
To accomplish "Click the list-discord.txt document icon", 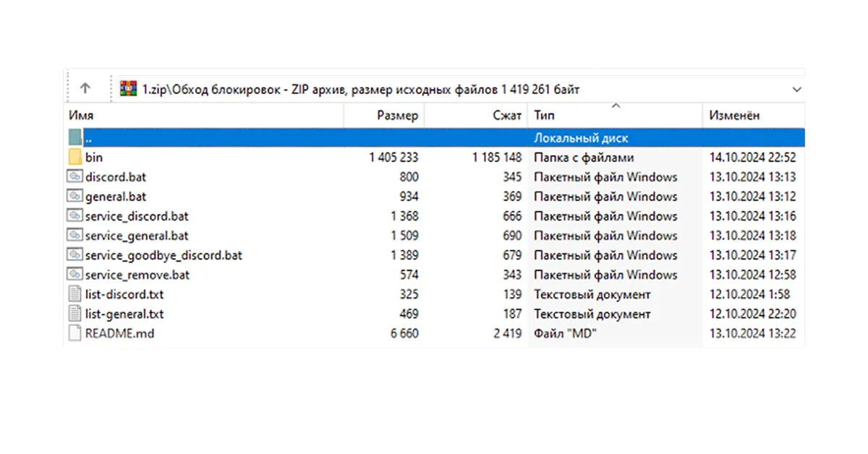I will coord(75,294).
